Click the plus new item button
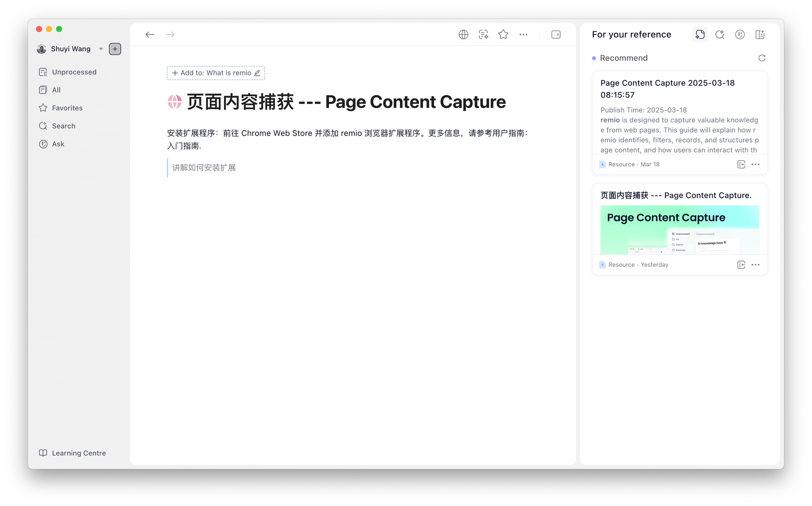This screenshot has height=506, width=812. point(115,49)
